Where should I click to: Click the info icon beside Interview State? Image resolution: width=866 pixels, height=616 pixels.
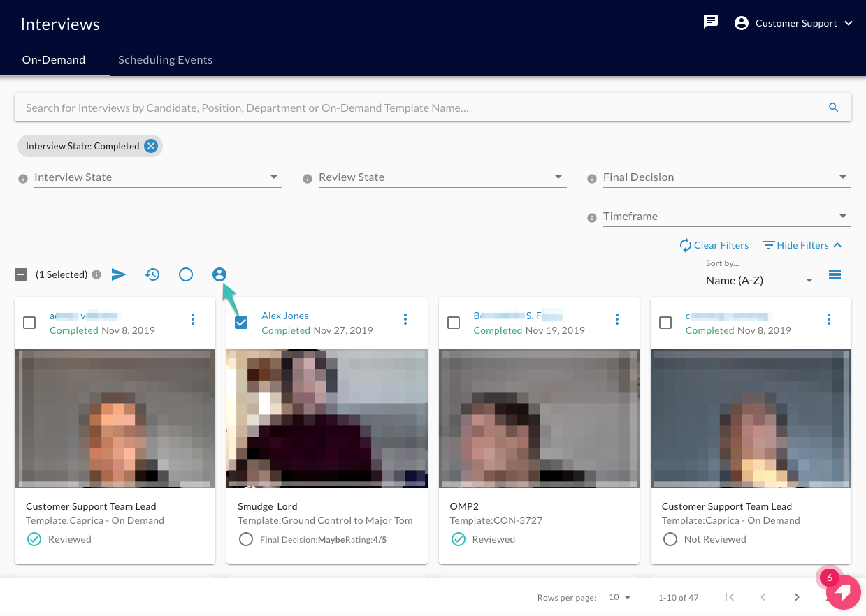22,179
